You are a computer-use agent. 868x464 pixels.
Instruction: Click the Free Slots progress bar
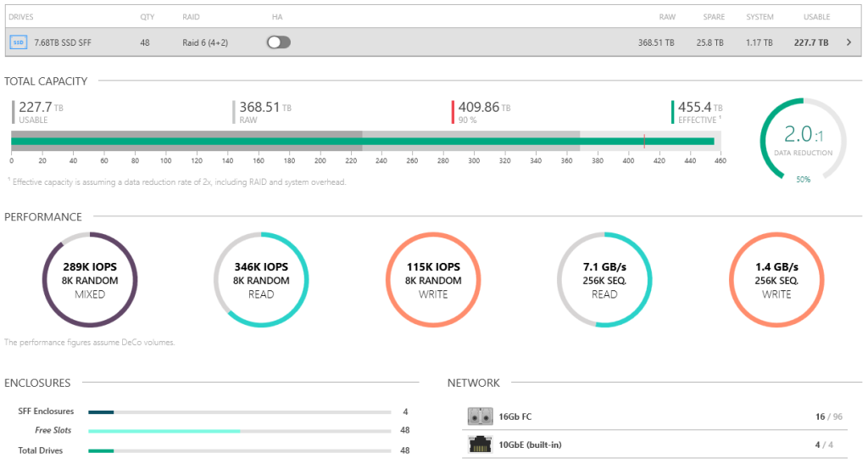tap(239, 431)
